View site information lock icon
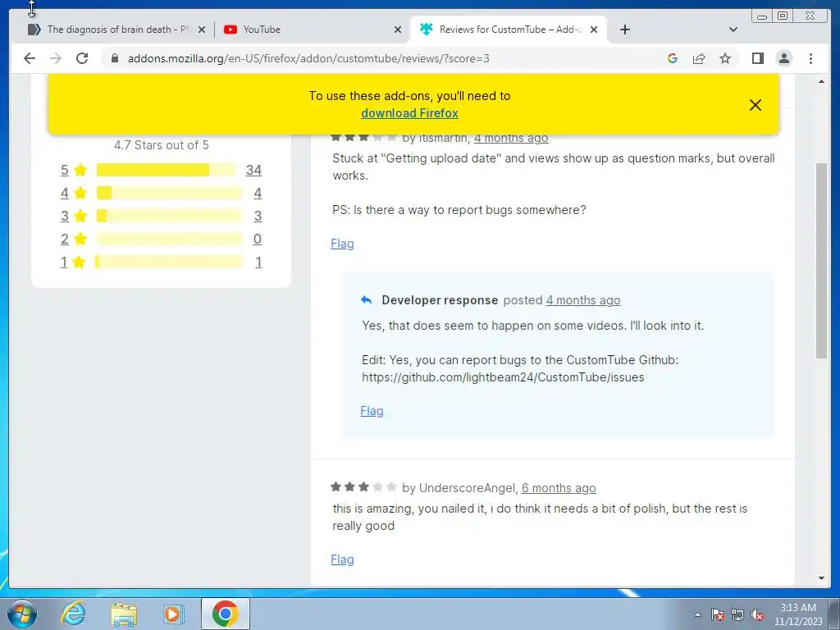 pos(114,58)
